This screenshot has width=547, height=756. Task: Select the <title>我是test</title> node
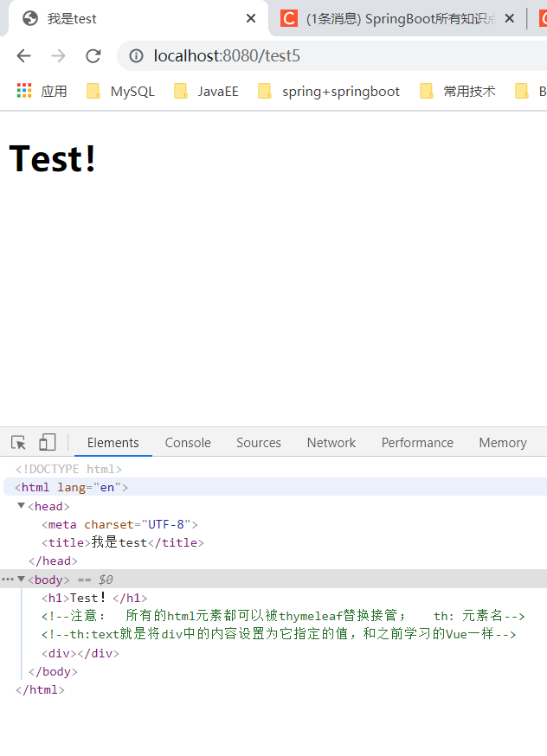[123, 543]
